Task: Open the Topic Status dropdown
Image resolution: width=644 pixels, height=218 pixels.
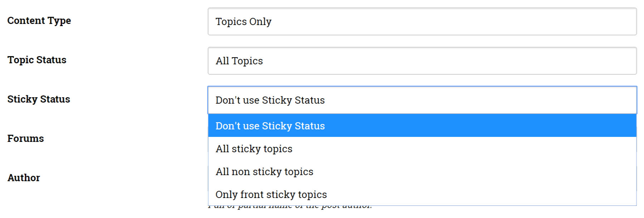Action: (x=422, y=61)
